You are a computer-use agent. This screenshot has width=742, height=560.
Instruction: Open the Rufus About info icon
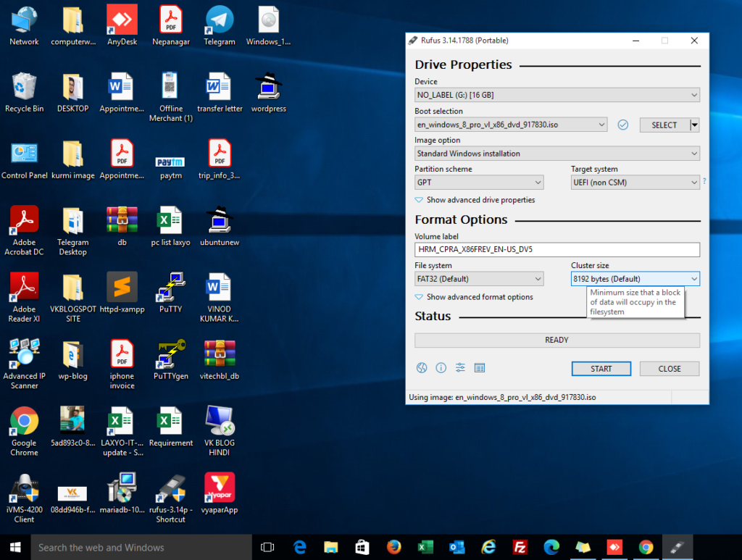pyautogui.click(x=441, y=368)
